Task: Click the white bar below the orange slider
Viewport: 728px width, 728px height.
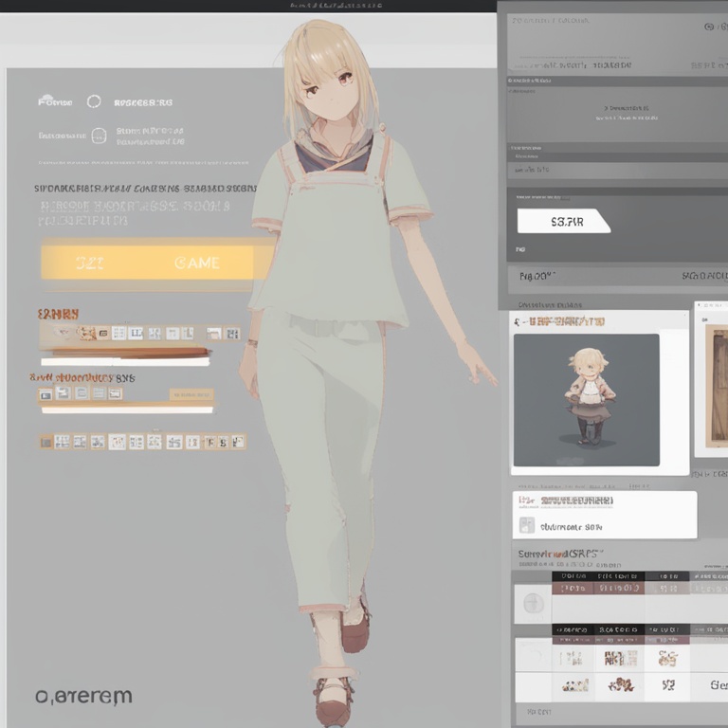Action: coord(125,362)
